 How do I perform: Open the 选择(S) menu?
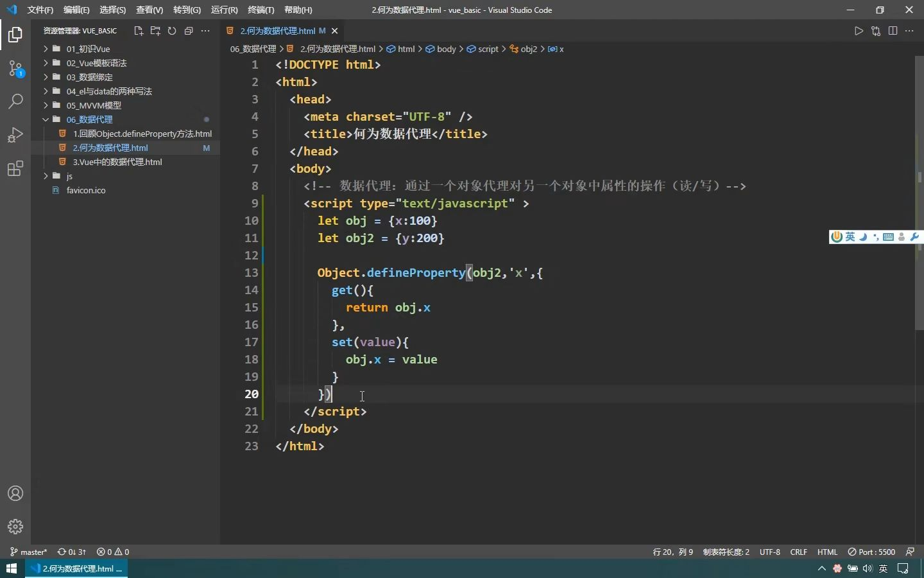113,10
